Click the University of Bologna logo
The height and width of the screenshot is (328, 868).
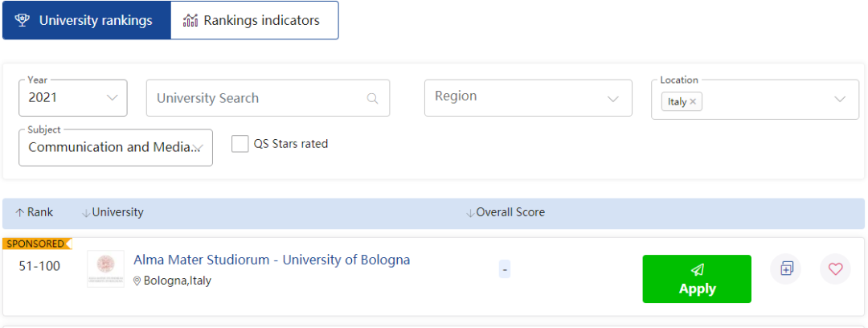point(105,269)
